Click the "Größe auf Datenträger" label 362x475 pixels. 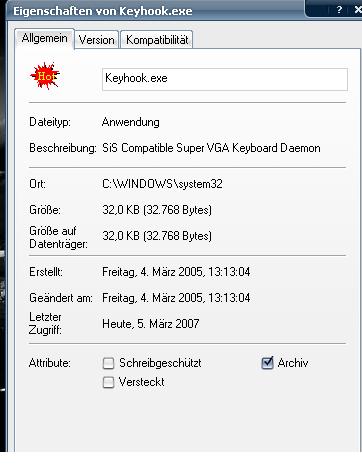coord(58,237)
